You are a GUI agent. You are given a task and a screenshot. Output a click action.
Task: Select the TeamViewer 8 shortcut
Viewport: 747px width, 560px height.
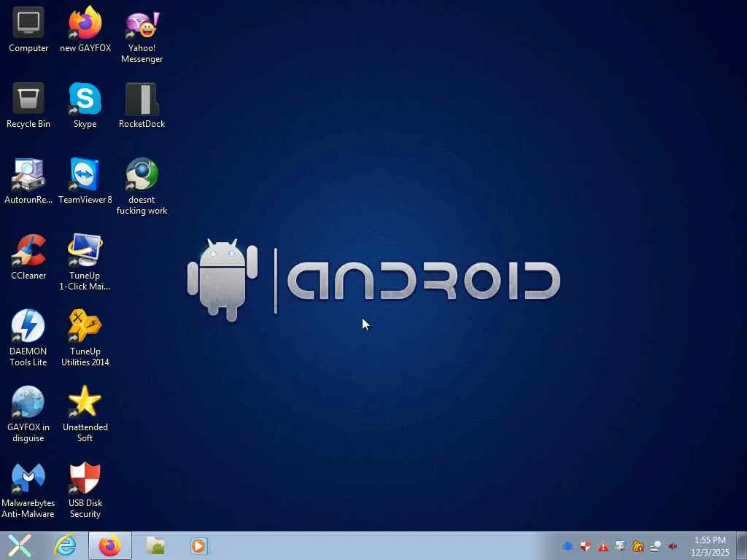pyautogui.click(x=85, y=182)
